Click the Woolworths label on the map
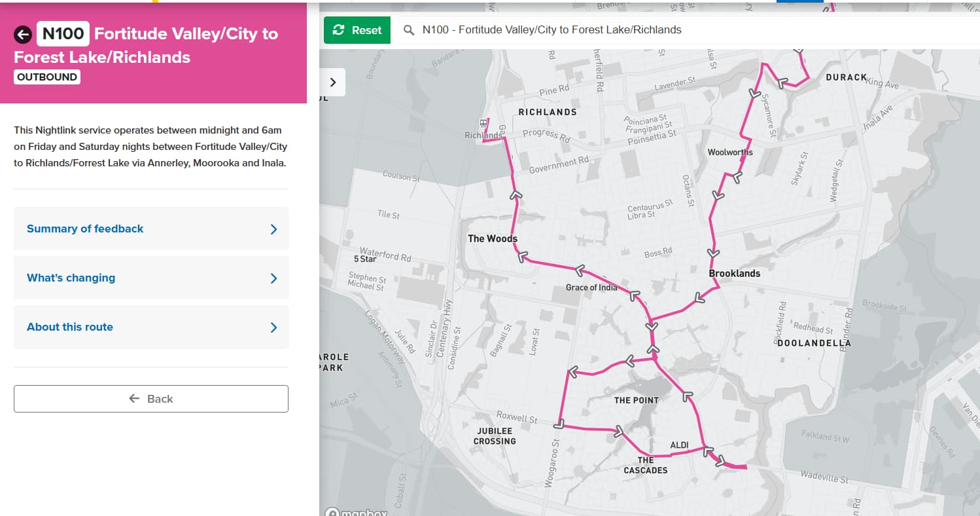Viewport: 980px width, 516px height. (730, 153)
